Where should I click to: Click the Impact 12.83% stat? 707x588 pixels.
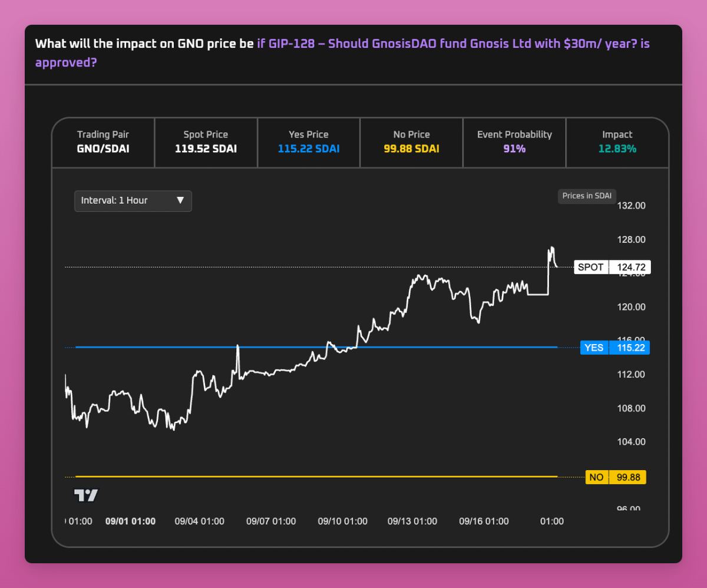click(x=617, y=142)
